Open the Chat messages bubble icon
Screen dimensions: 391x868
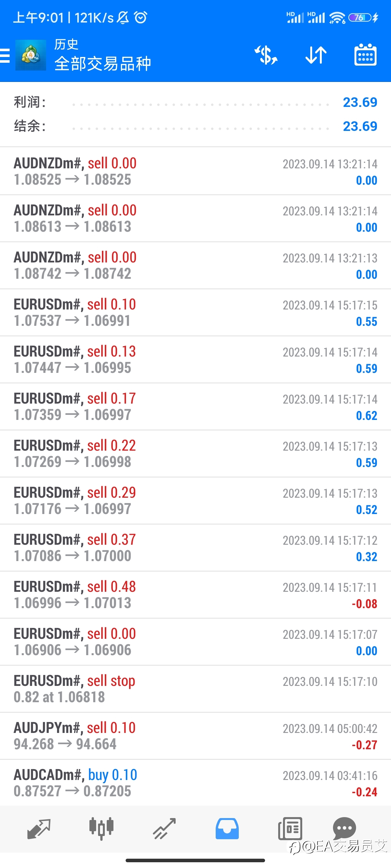pyautogui.click(x=345, y=828)
